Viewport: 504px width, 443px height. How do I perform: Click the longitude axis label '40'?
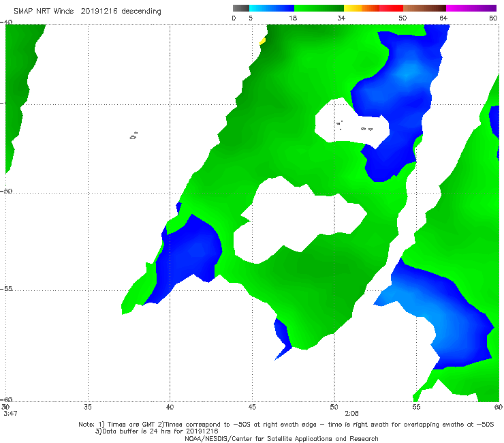click(x=170, y=407)
